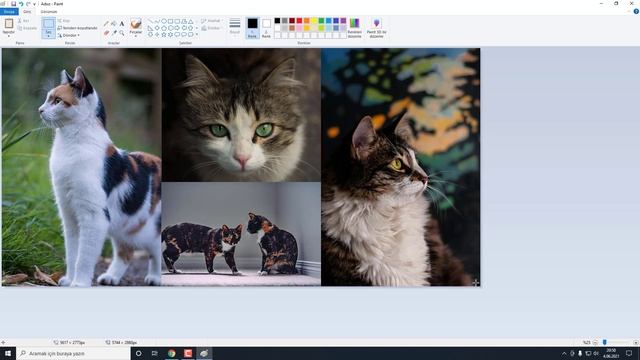This screenshot has height=360, width=640.
Task: Choose the curve shape
Action: tap(157, 21)
